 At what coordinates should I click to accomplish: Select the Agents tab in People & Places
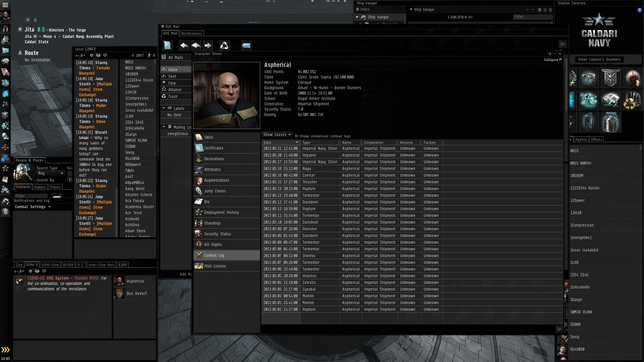[40, 187]
